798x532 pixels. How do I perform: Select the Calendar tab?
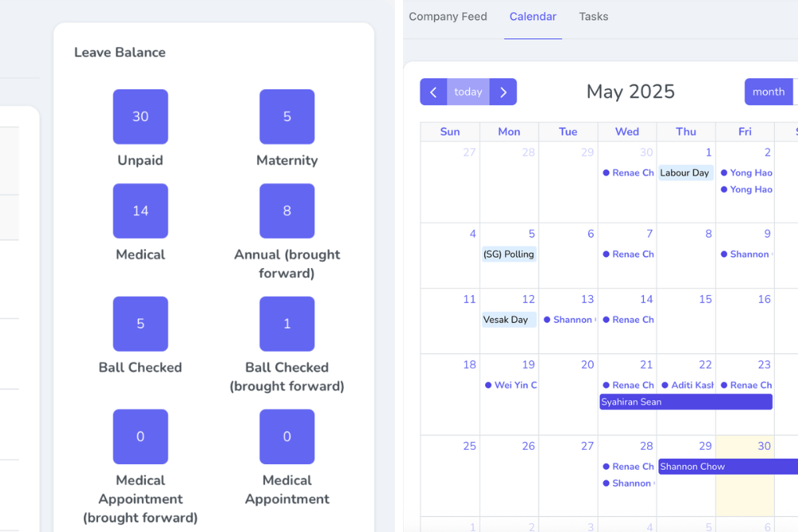533,17
